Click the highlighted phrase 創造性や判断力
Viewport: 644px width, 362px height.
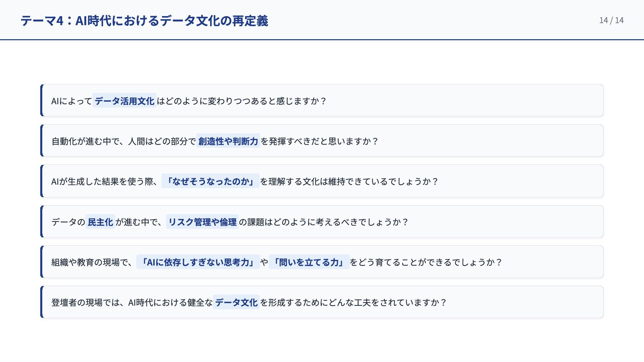(x=228, y=141)
